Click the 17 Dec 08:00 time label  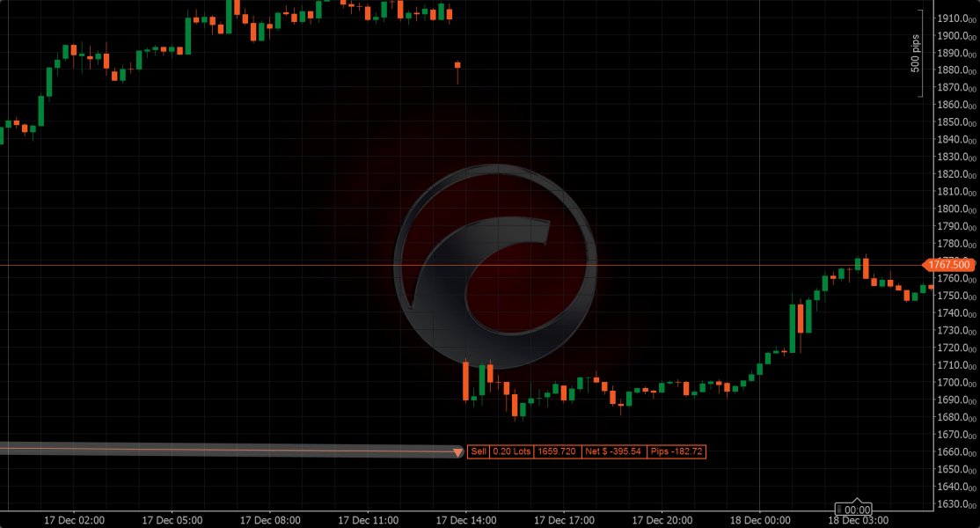point(270,520)
